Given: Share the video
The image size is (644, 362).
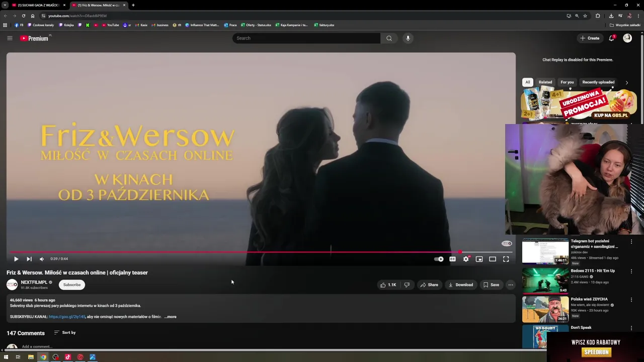Looking at the screenshot, I should (429, 285).
